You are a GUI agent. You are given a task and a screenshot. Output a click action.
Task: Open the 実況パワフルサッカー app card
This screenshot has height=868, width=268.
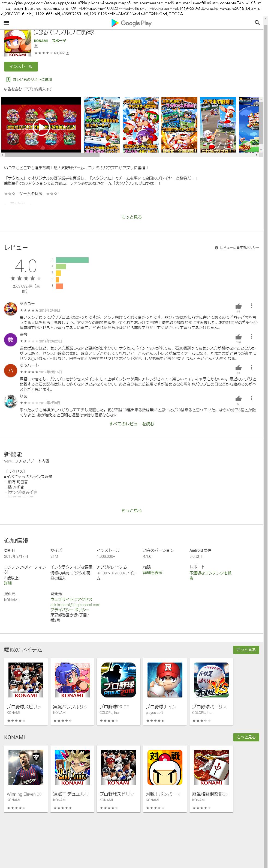[72, 691]
